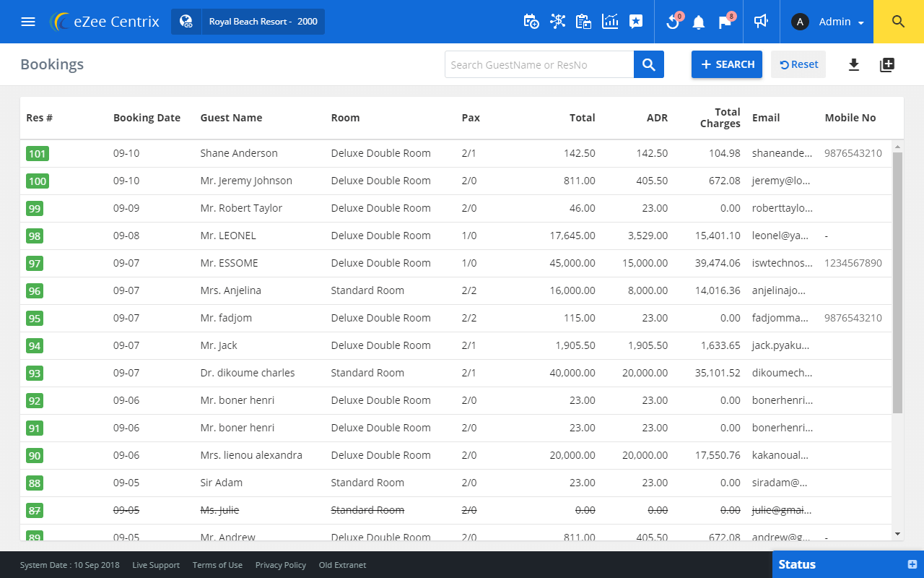Click the clipboard icon in the toolbar
The width and height of the screenshot is (924, 578).
coord(583,22)
